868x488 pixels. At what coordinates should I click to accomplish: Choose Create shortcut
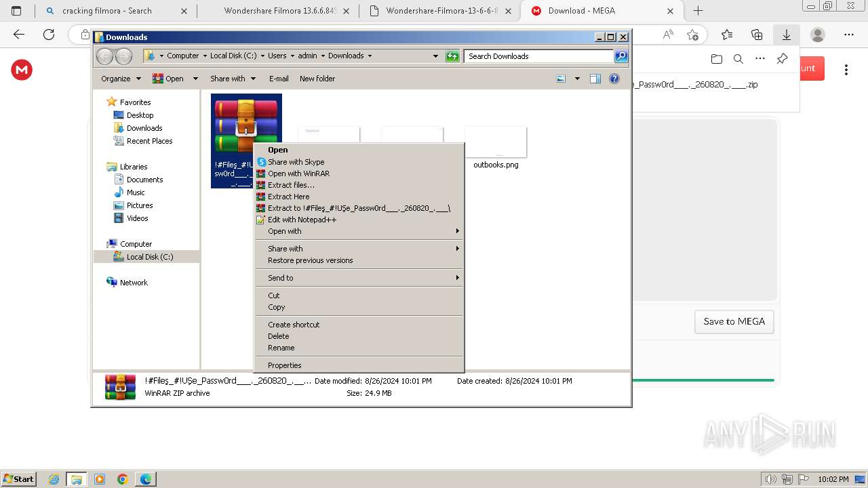[293, 325]
